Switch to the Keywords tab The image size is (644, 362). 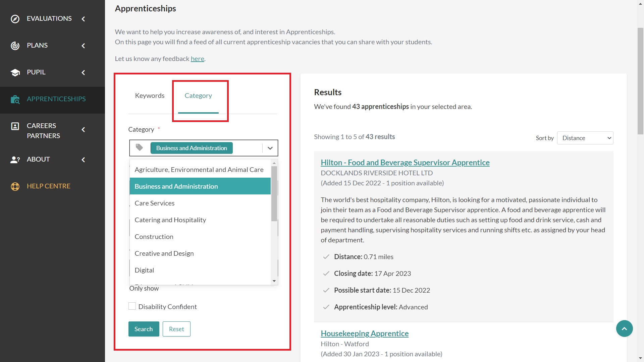pos(150,96)
